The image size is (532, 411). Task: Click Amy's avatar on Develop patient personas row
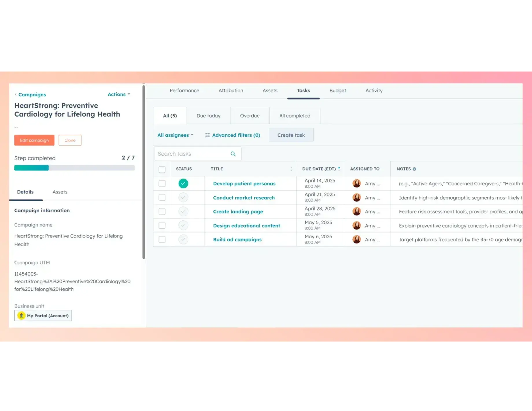357,183
